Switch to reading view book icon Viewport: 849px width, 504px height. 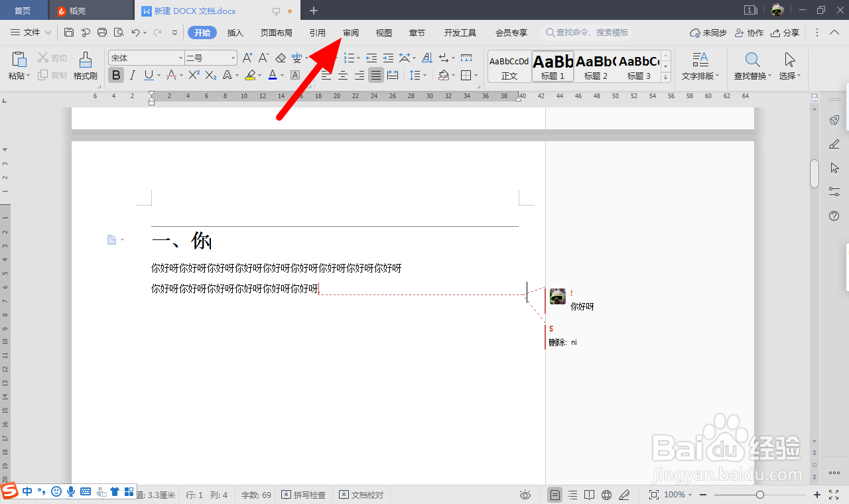pos(590,495)
